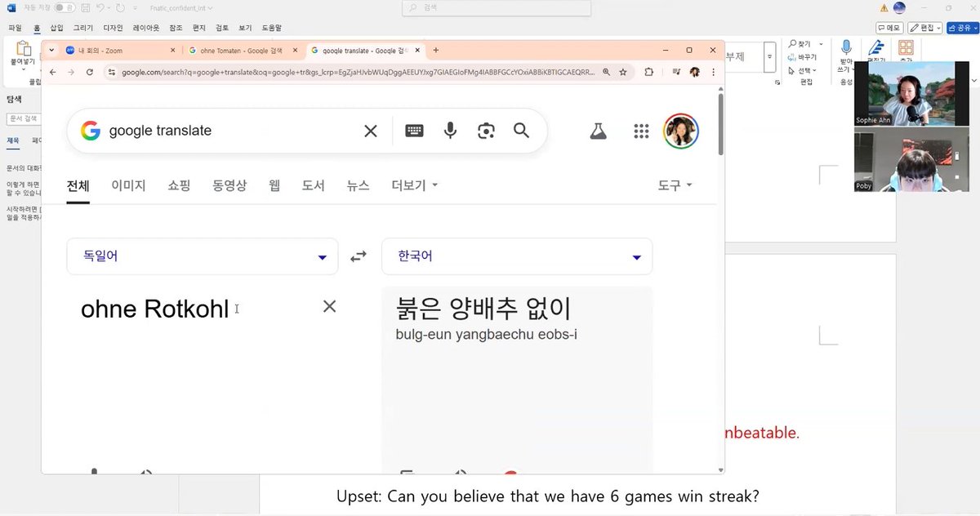The image size is (980, 516).
Task: Go back in the Chrome browser
Action: 52,72
